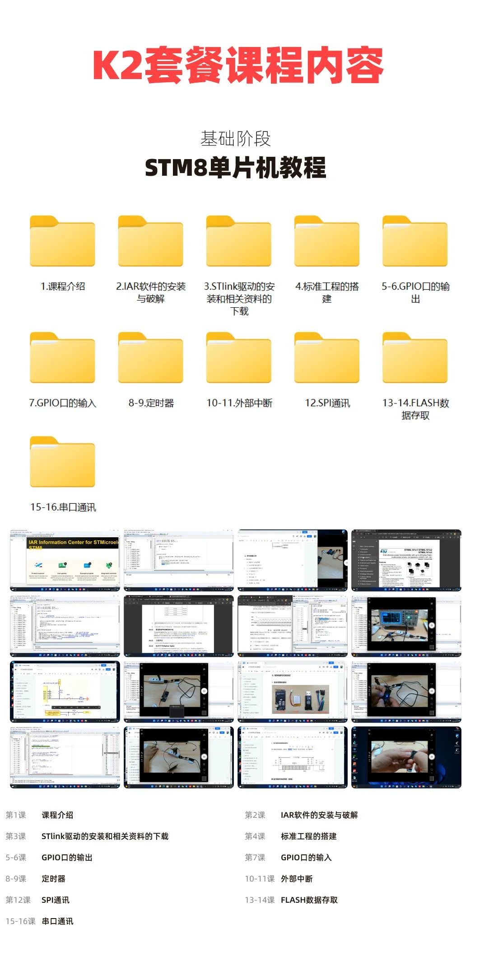Click lesson title FLASH数据存取
This screenshot has width=484, height=980.
point(309,900)
